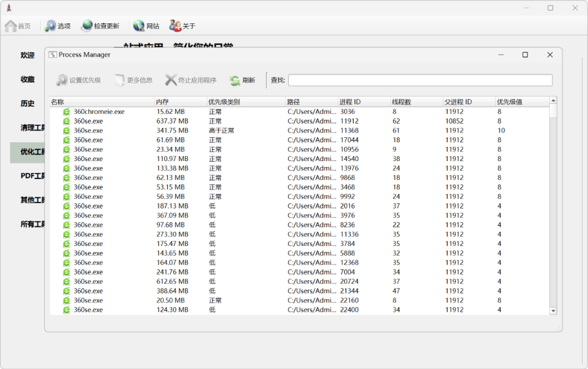Go to 首页 home in main toolbar
Viewport: 588px width, 369px height.
[x=18, y=26]
